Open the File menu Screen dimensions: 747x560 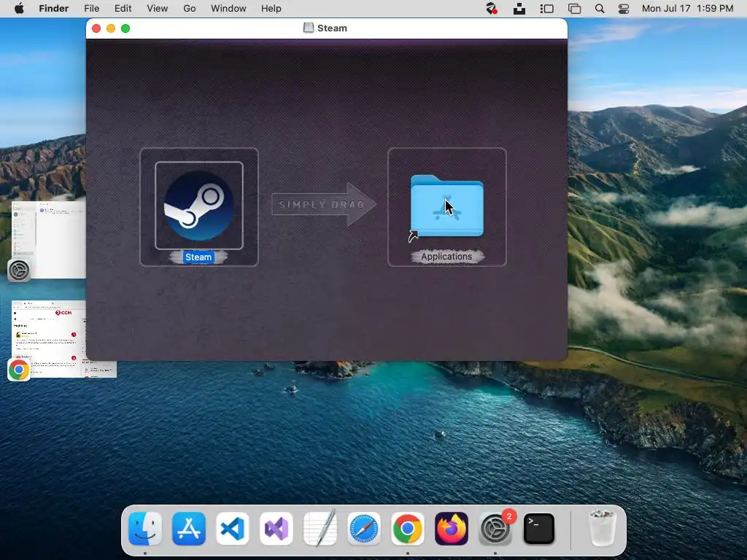click(91, 9)
